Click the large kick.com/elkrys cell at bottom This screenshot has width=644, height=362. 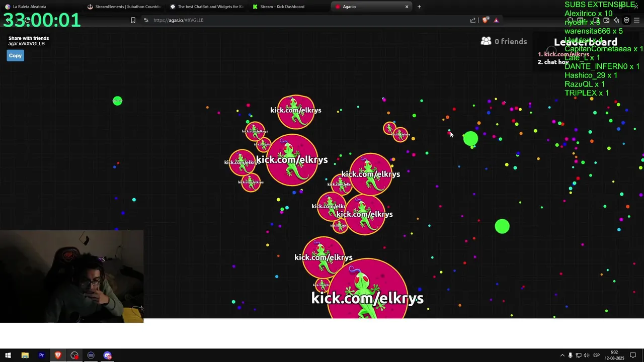368,289
